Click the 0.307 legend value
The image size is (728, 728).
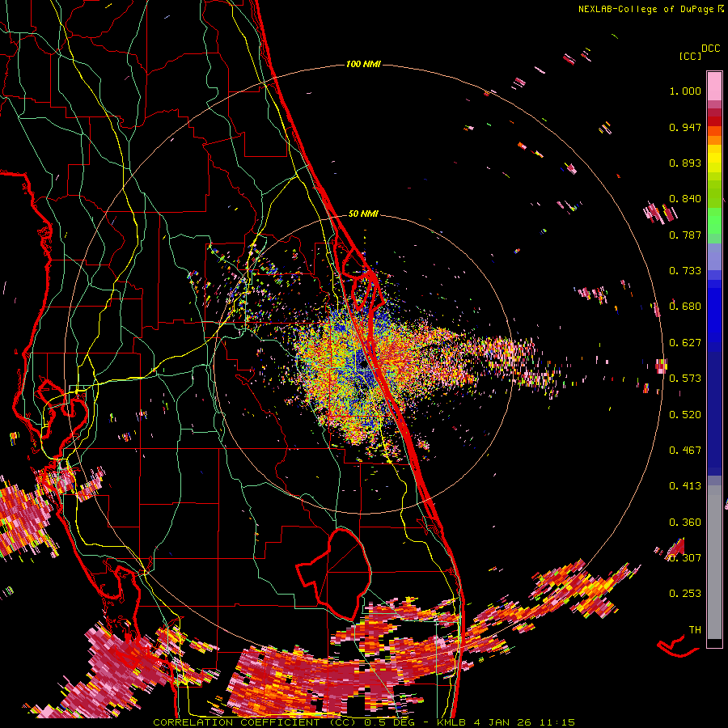click(x=685, y=557)
